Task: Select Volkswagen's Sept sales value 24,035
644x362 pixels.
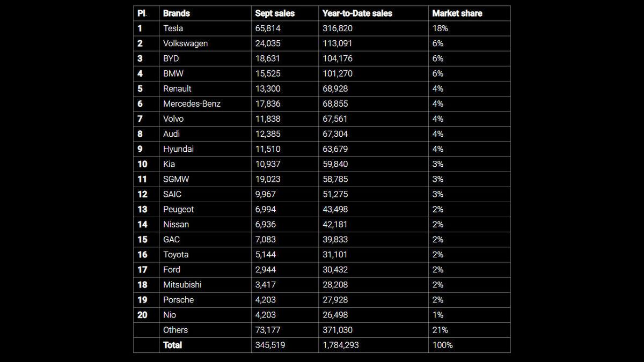Action: 268,43
